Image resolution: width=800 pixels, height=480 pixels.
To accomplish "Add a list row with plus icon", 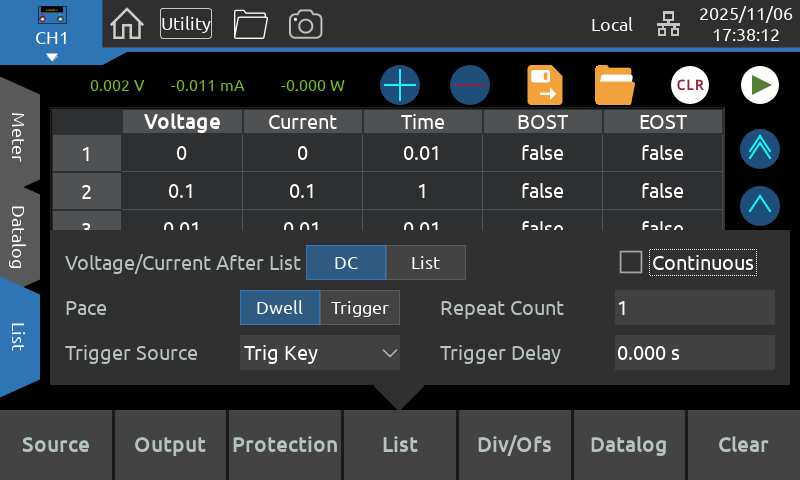I will click(x=400, y=86).
